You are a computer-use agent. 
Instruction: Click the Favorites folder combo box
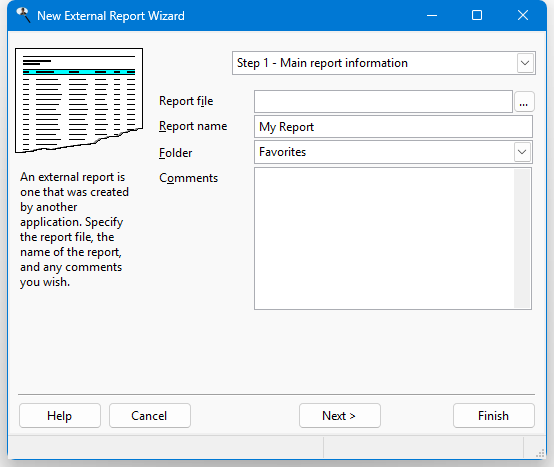[x=393, y=152]
